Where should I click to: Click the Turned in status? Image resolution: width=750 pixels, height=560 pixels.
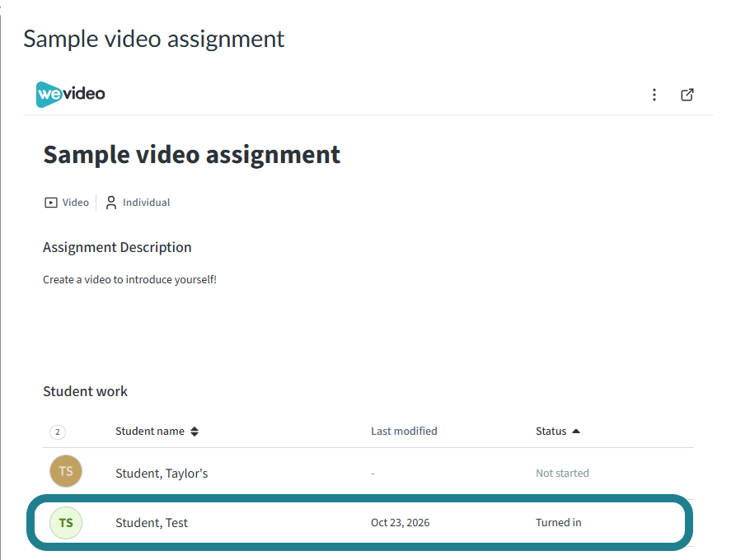[558, 523]
